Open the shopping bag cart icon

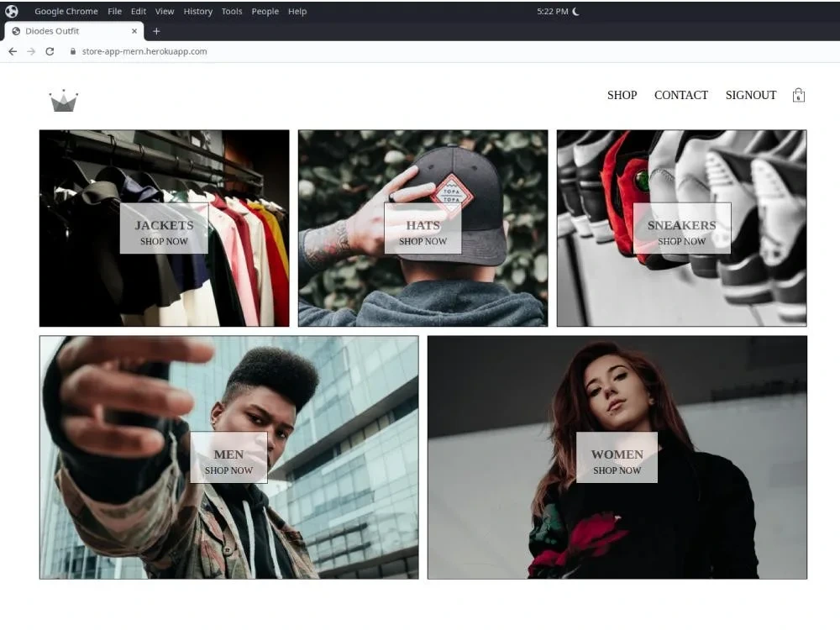(x=797, y=96)
